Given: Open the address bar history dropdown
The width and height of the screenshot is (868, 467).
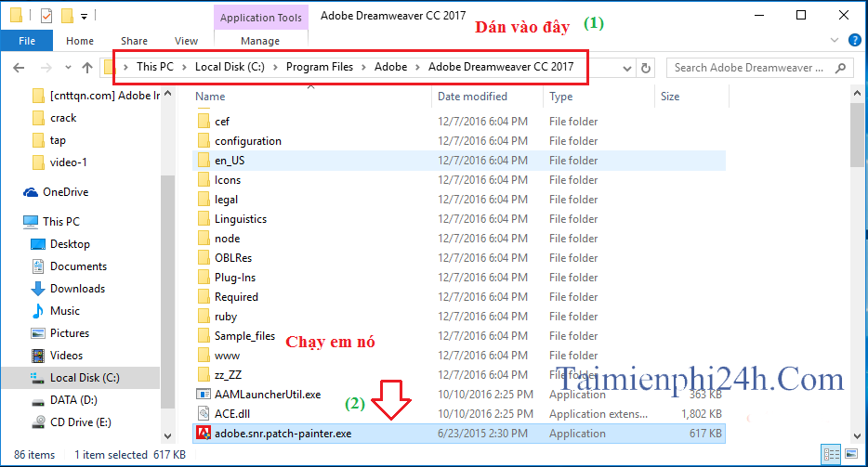Looking at the screenshot, I should (x=626, y=69).
